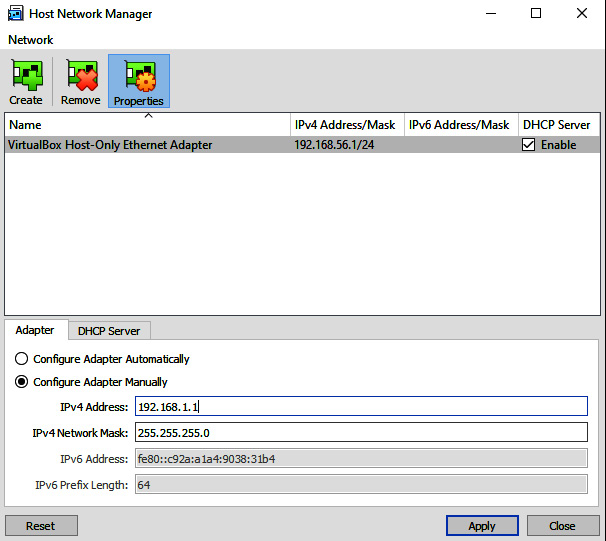606x541 pixels.
Task: Close the window via title bar X
Action: pyautogui.click(x=582, y=14)
